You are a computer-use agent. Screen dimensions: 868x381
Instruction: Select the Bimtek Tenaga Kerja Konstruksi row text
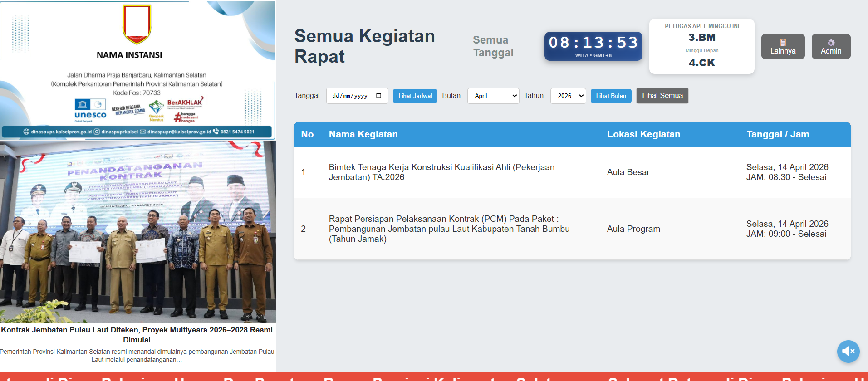[x=441, y=172]
